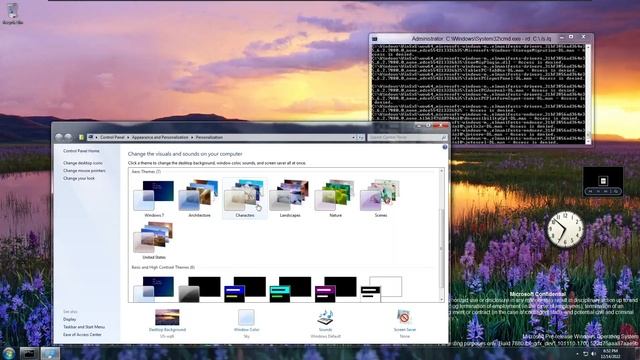640x360 pixels.
Task: Click the theme list scrollbar up arrow
Action: tap(441, 171)
